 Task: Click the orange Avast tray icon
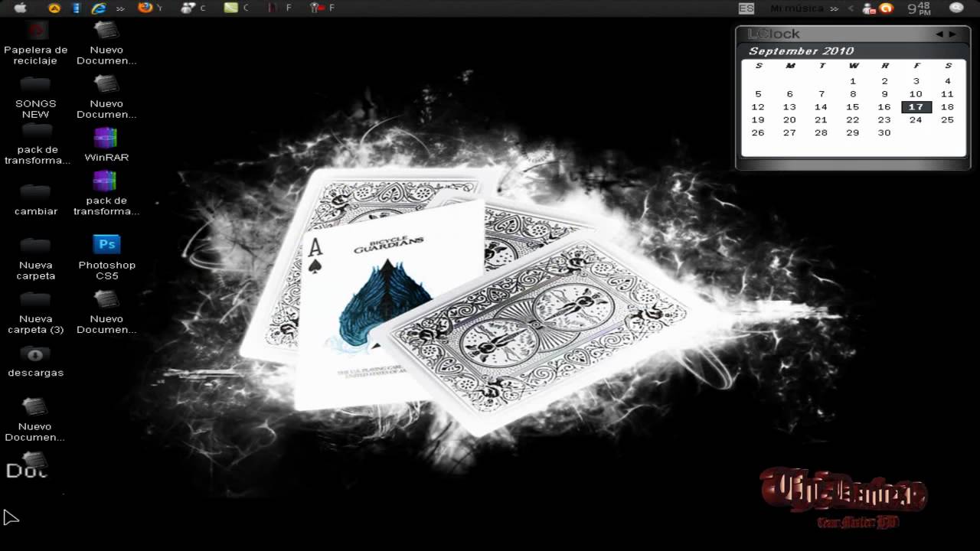tap(886, 8)
